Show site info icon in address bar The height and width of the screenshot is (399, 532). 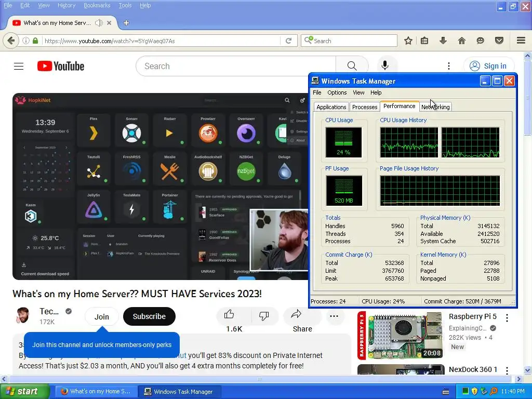(x=26, y=41)
